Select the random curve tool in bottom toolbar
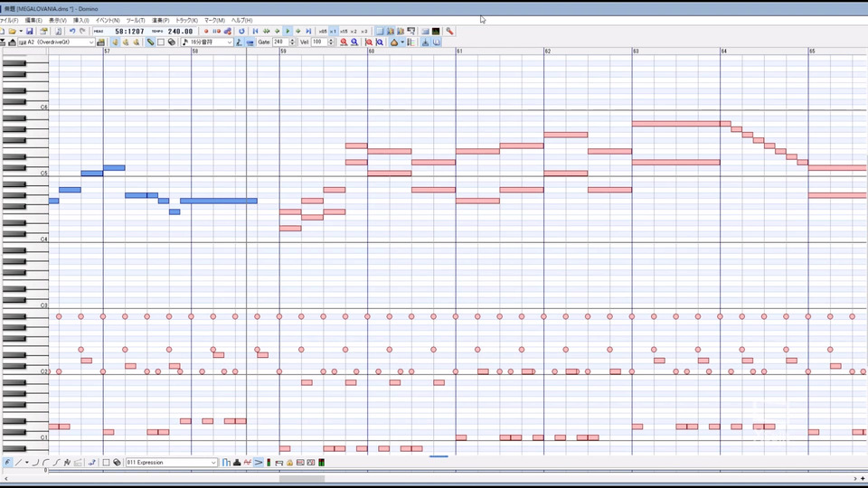This screenshot has height=488, width=868. pos(68,463)
